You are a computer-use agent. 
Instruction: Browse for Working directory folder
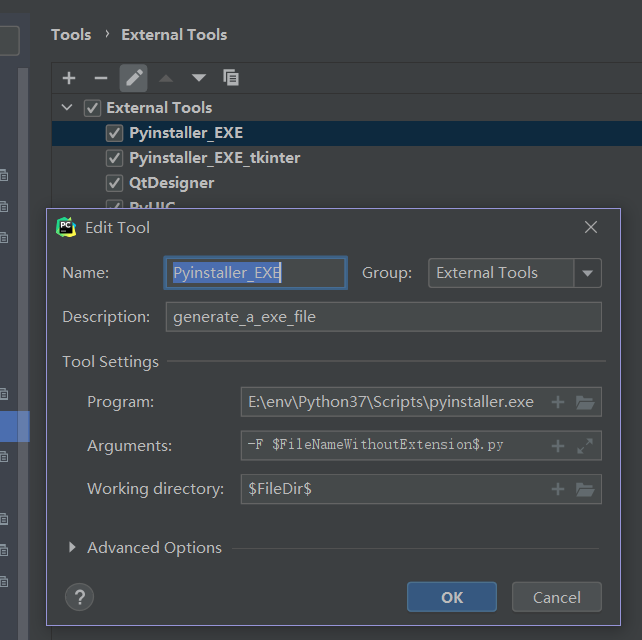(x=586, y=489)
